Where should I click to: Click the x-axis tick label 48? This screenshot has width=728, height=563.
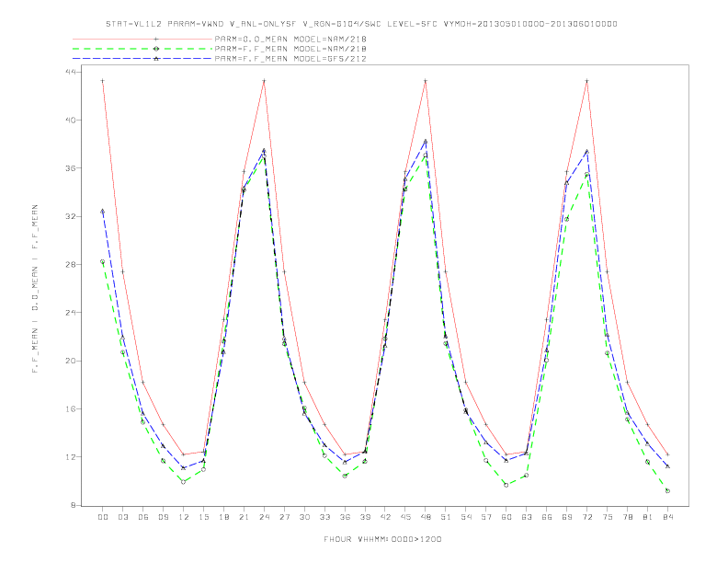[x=426, y=517]
